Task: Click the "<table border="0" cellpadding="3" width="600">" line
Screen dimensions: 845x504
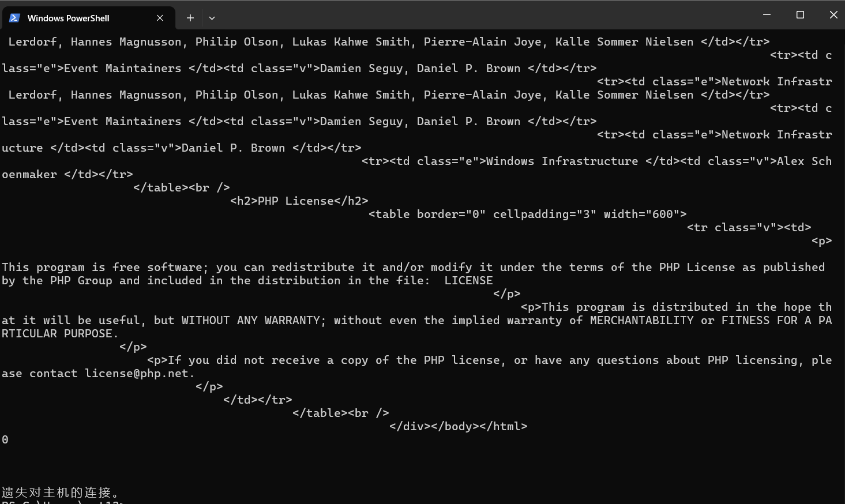Action: coord(528,214)
